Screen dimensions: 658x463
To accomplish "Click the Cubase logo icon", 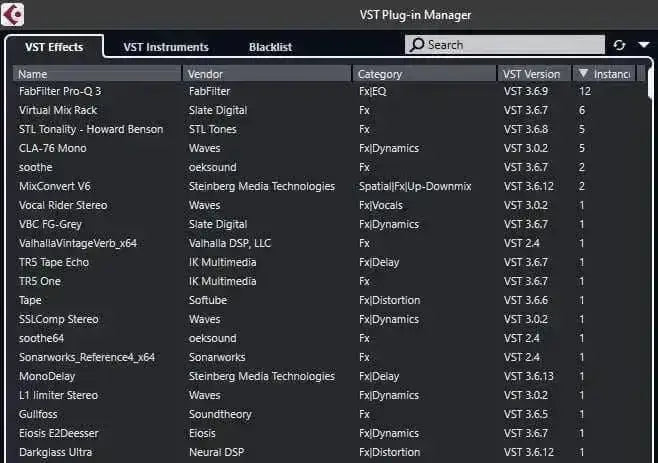I will (14, 14).
